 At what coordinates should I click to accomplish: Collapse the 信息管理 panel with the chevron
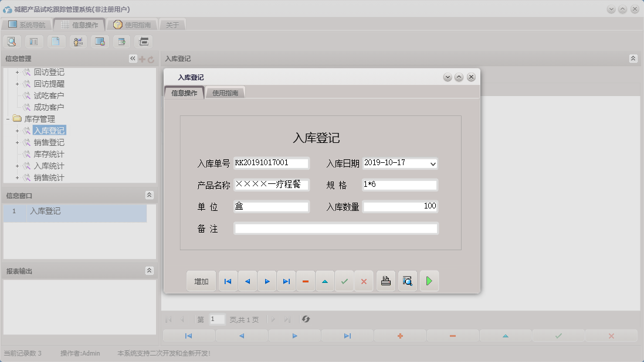pyautogui.click(x=132, y=58)
